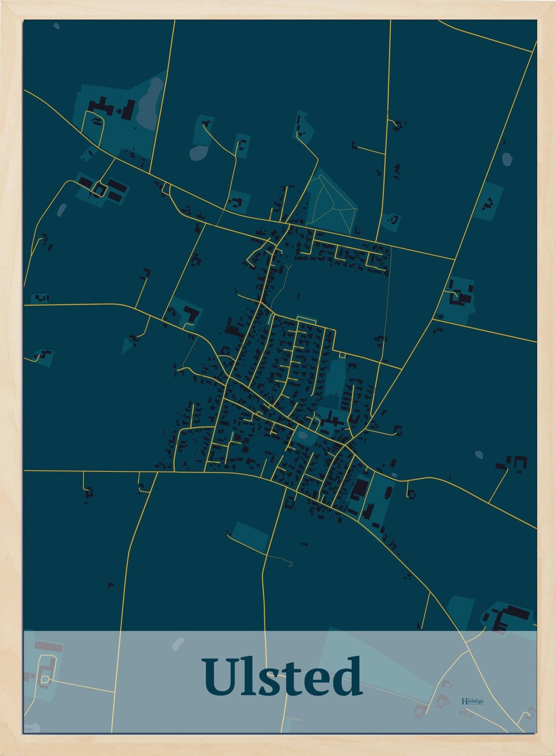
Task: Click the HjemEgn logo in the banner
Action: [x=472, y=701]
